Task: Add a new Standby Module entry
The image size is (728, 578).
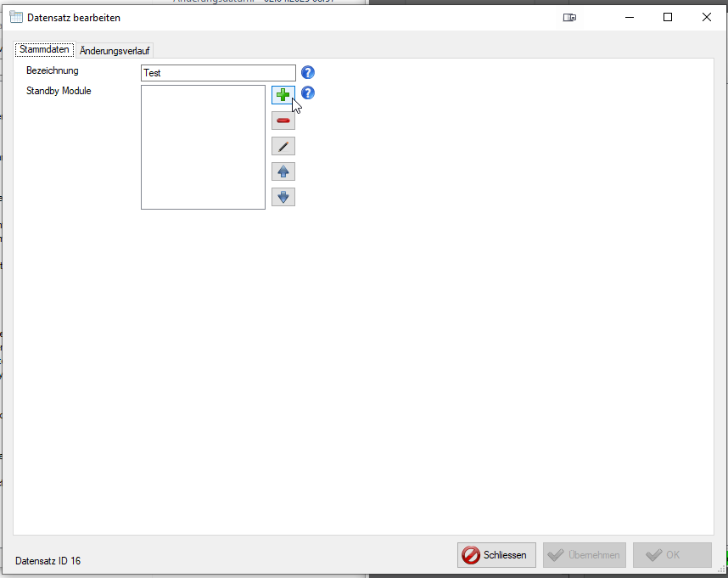Action: click(x=283, y=95)
